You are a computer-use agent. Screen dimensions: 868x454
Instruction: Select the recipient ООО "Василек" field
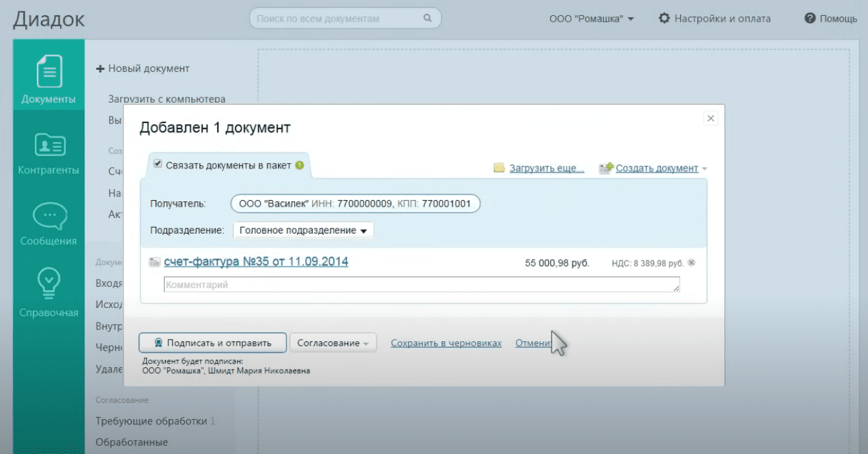tap(355, 204)
